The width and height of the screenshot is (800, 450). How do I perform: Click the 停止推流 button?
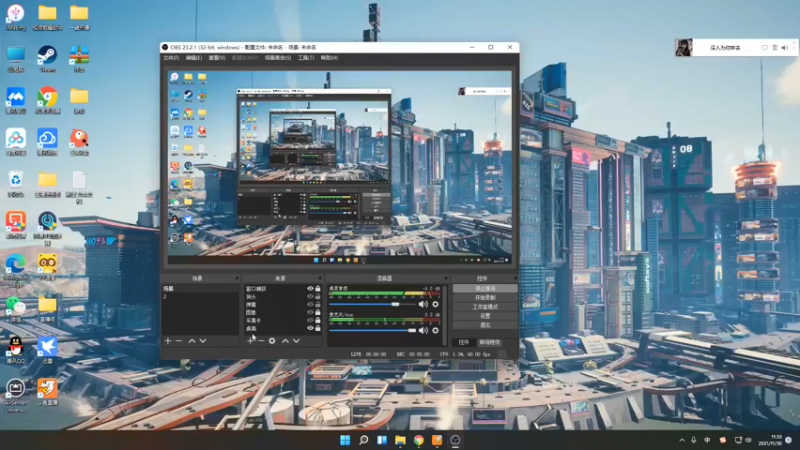tap(485, 289)
